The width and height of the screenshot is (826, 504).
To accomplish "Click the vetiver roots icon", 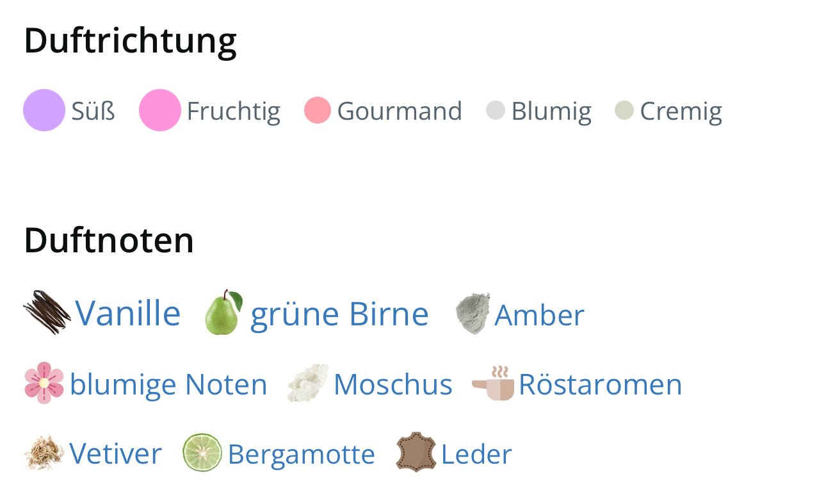I will tap(44, 453).
